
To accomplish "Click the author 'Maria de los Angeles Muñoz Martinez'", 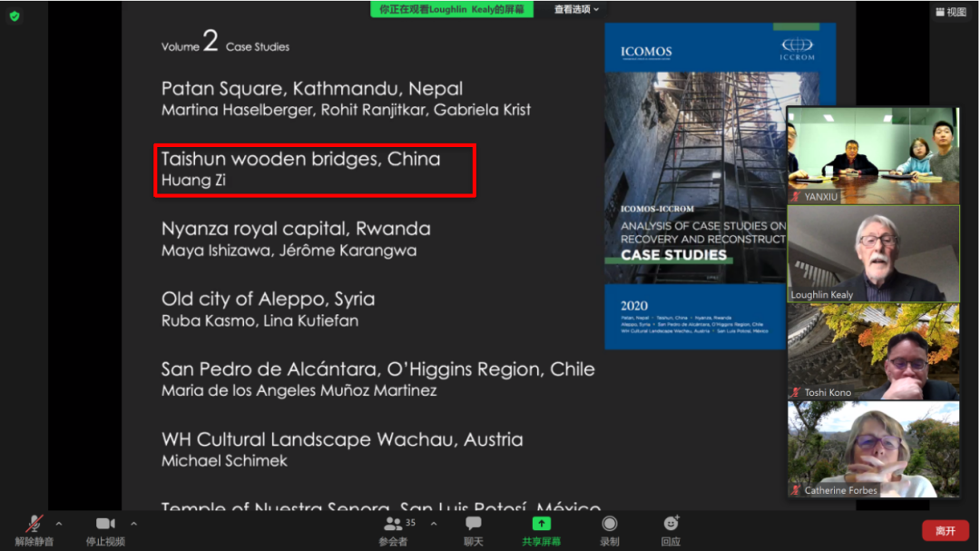I will 299,391.
